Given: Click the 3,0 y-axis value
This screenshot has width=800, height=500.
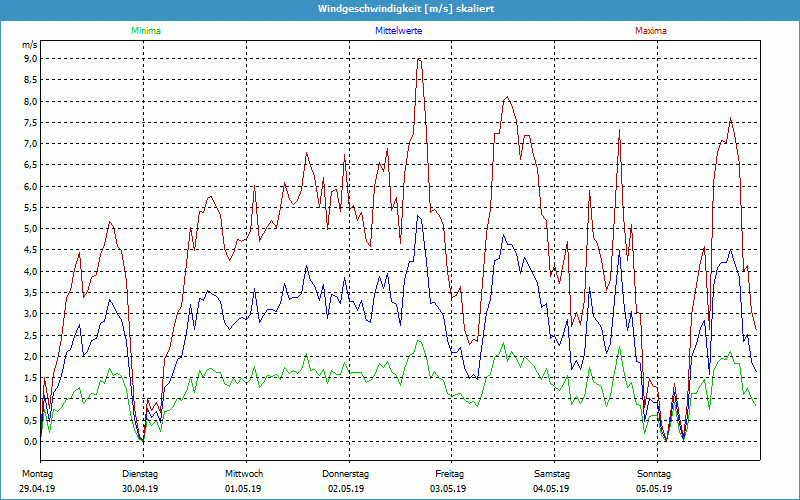Looking at the screenshot, I should 31,314.
